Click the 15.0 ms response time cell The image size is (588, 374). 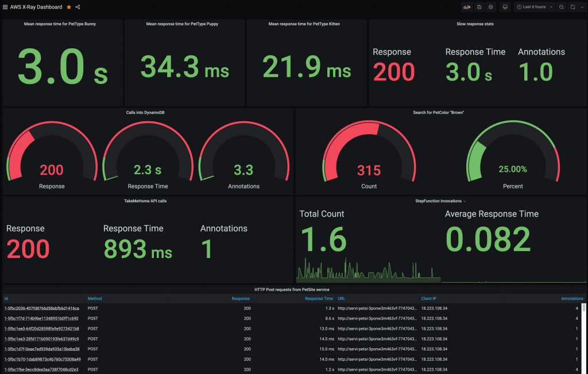coord(327,349)
